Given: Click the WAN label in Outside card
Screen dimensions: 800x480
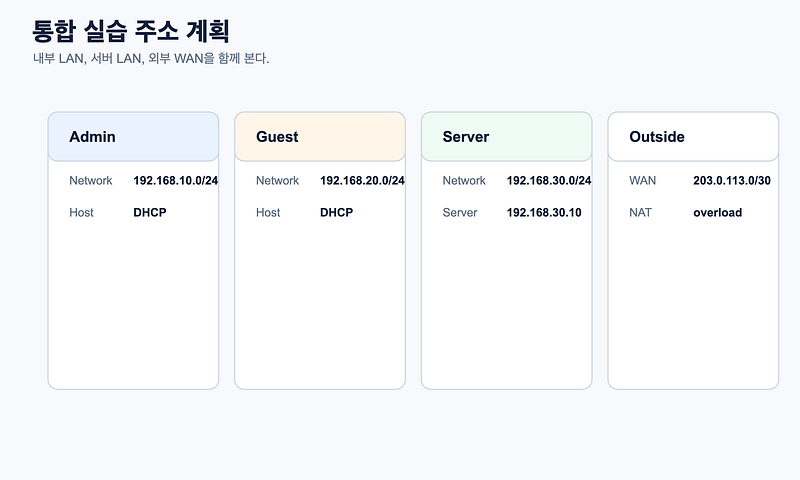Looking at the screenshot, I should [x=642, y=181].
